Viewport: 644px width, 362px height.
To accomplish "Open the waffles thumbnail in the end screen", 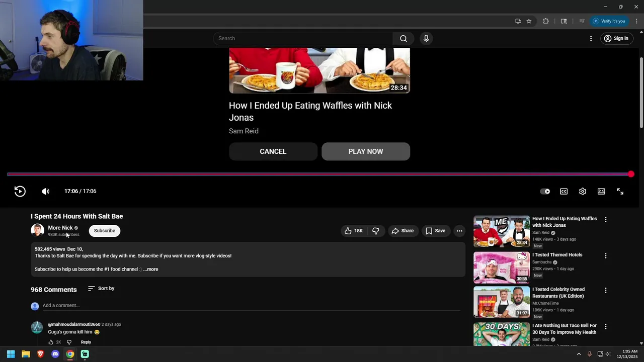I will click(x=319, y=70).
